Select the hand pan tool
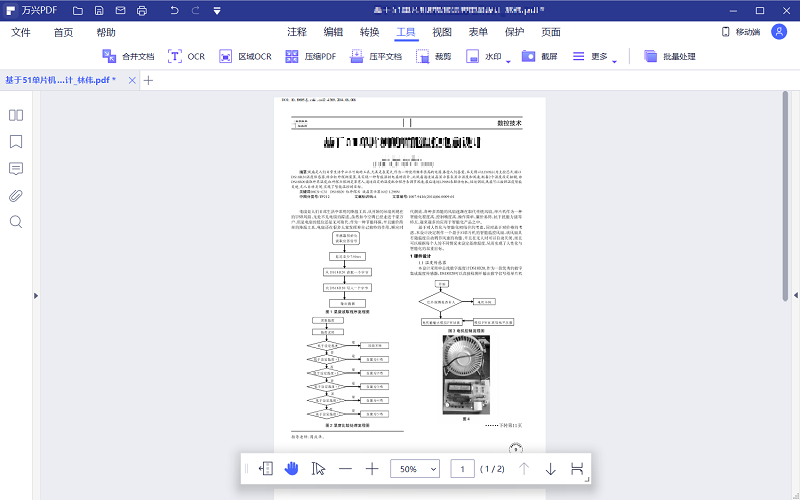This screenshot has height=500, width=800. click(x=292, y=468)
